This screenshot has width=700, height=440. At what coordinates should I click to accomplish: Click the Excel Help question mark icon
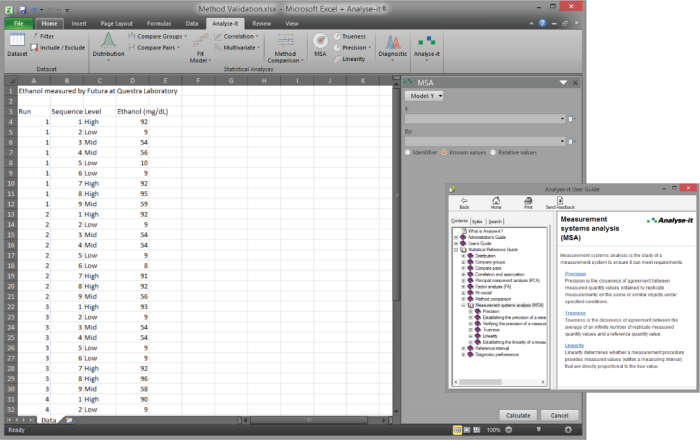coord(542,23)
